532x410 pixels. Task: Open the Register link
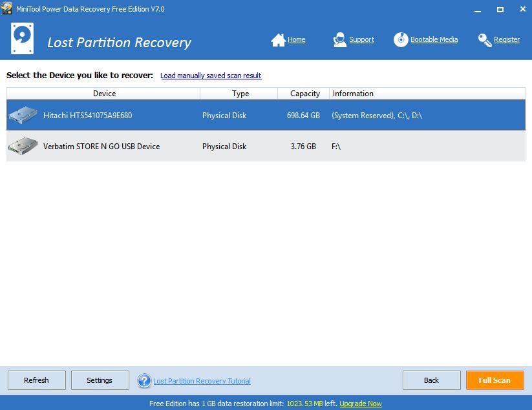click(x=507, y=39)
